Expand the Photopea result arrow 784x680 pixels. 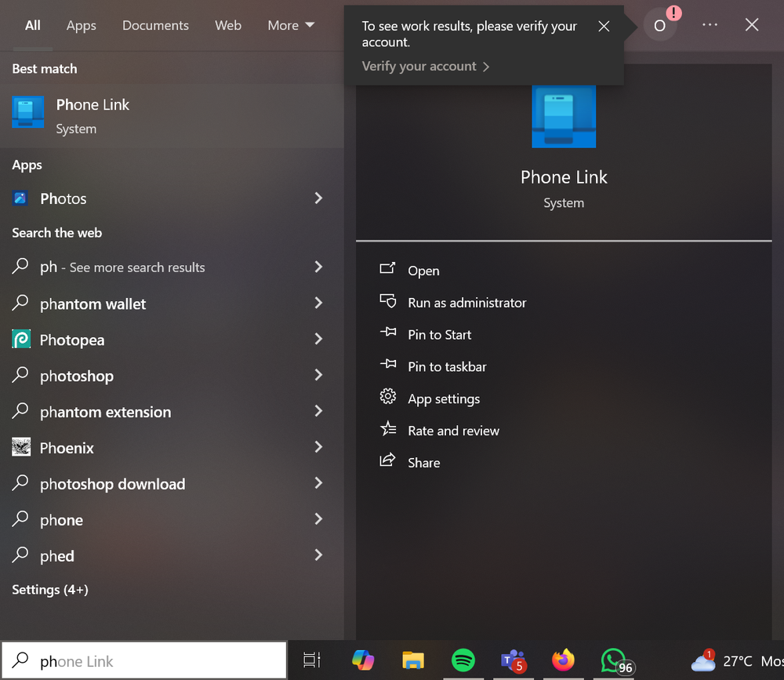tap(318, 340)
